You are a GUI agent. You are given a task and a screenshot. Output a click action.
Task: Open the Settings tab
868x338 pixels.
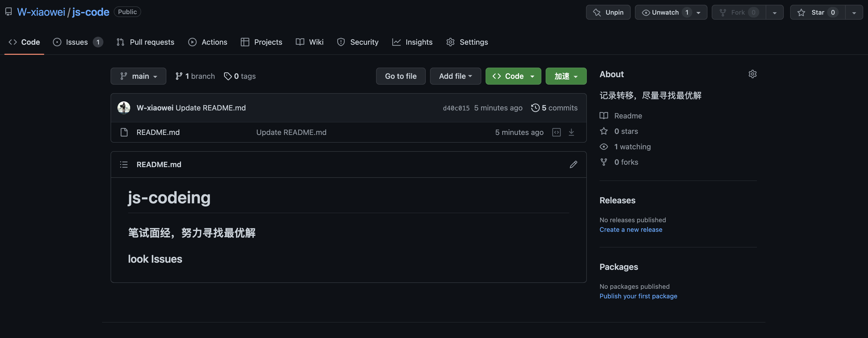click(467, 42)
